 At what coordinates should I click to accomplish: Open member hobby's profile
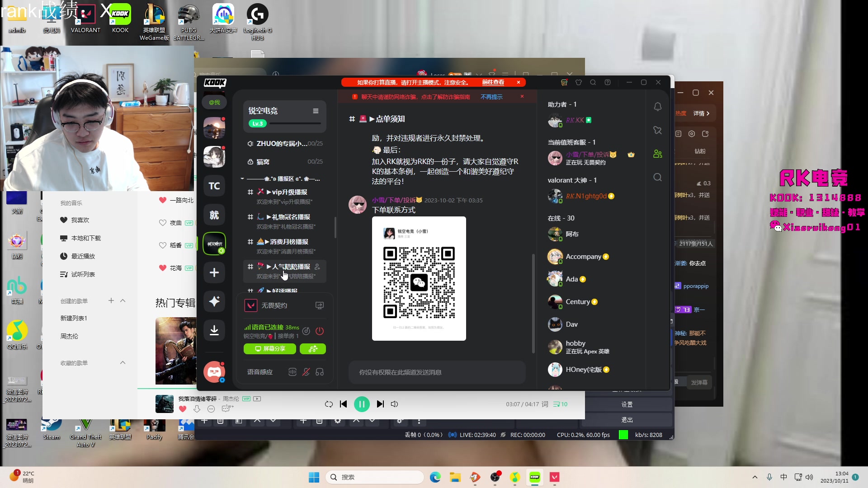(x=592, y=347)
